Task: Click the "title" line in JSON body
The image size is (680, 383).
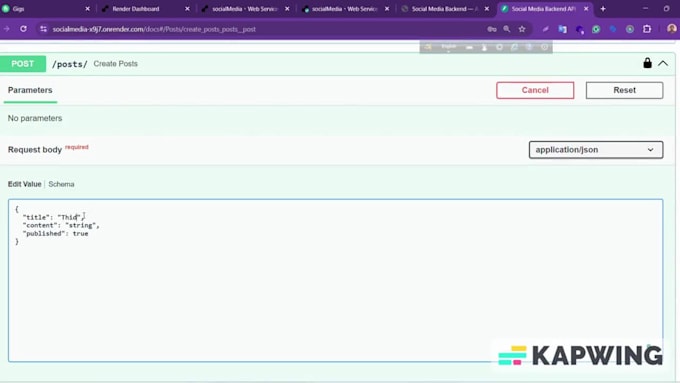Action: pos(53,217)
